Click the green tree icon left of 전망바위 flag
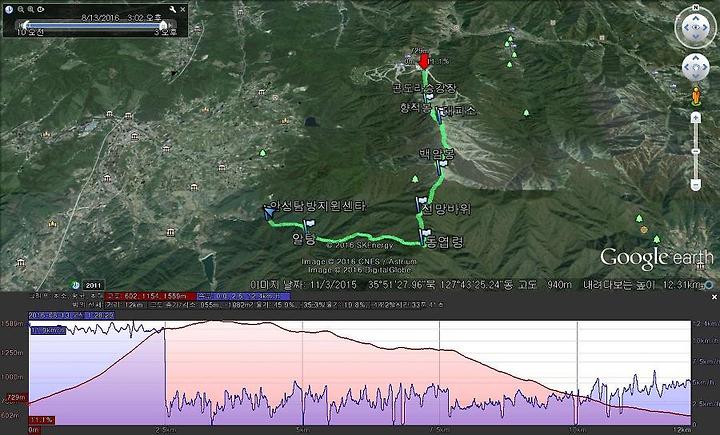 tap(415, 179)
